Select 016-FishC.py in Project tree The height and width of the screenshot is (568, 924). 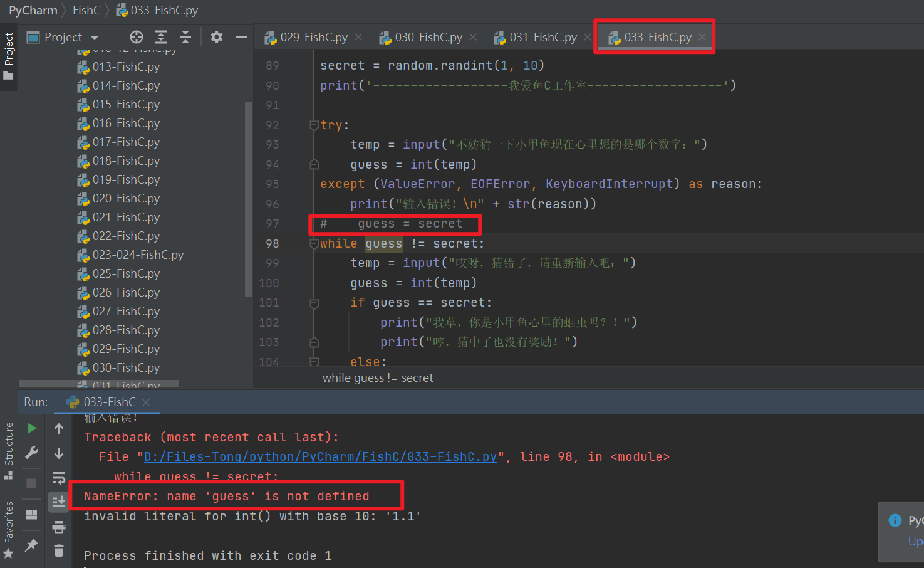[118, 124]
